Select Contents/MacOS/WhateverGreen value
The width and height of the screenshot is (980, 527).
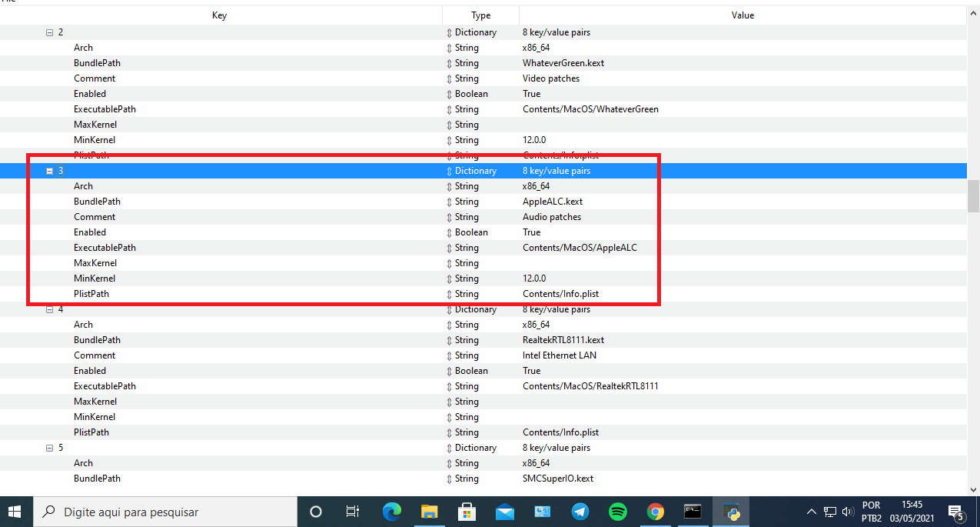[x=590, y=109]
